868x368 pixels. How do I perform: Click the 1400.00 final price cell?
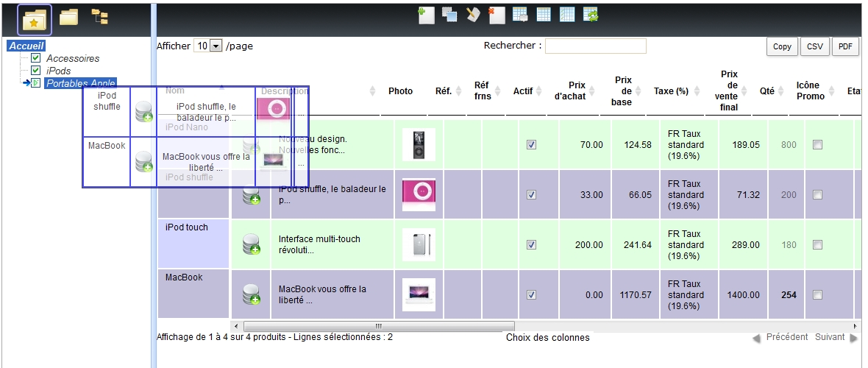(744, 295)
